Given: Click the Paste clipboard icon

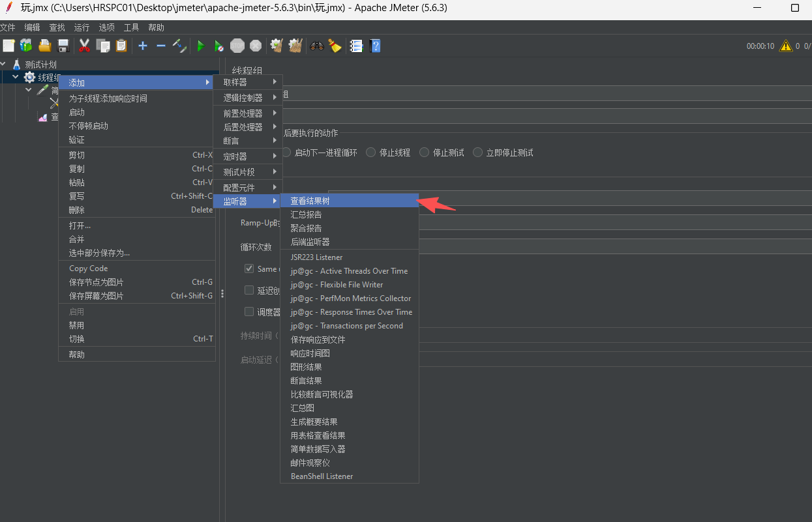Looking at the screenshot, I should [121, 46].
